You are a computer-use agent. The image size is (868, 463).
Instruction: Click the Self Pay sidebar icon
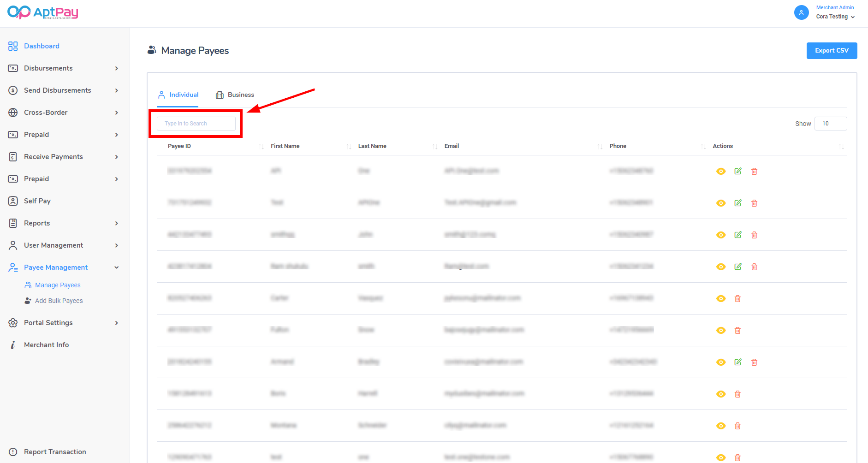(x=13, y=201)
